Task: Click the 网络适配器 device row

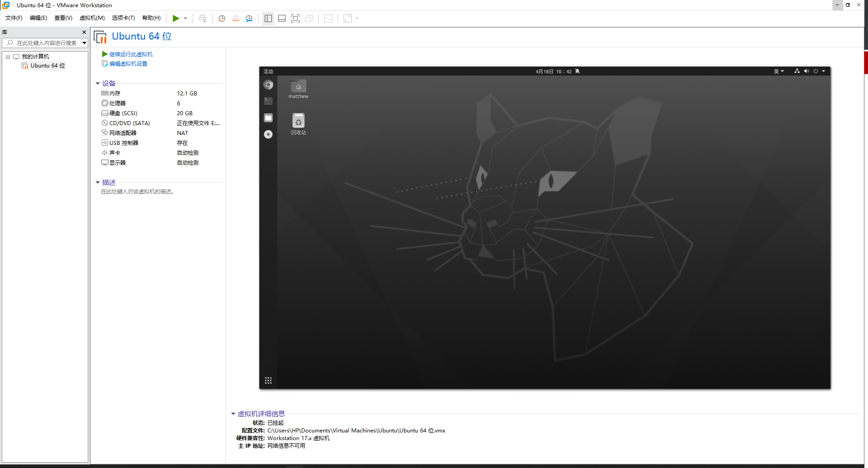Action: 161,133
